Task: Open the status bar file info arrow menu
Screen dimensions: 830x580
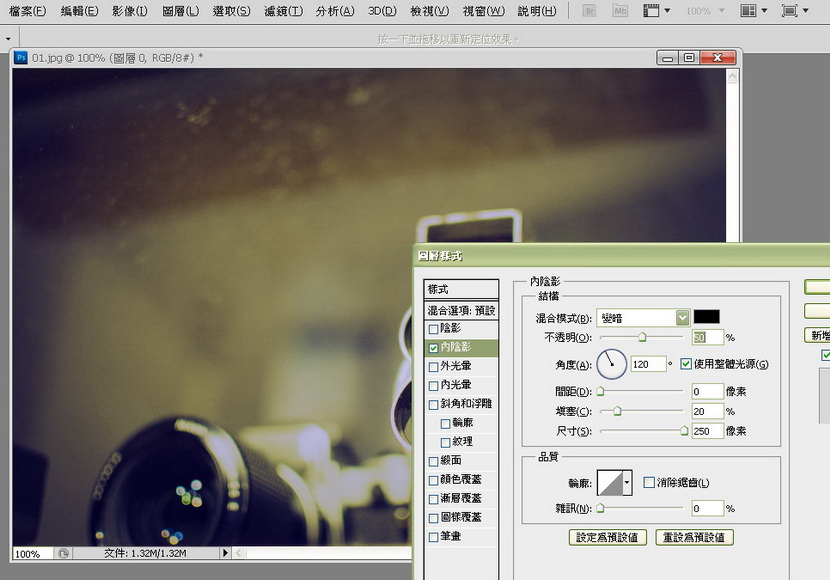Action: (224, 553)
